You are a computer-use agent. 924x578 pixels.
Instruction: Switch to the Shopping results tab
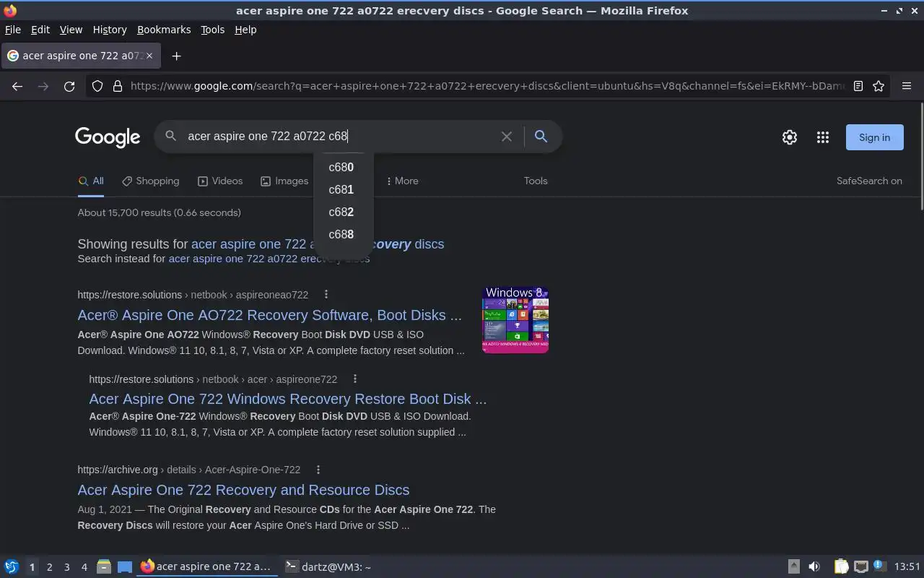(150, 181)
